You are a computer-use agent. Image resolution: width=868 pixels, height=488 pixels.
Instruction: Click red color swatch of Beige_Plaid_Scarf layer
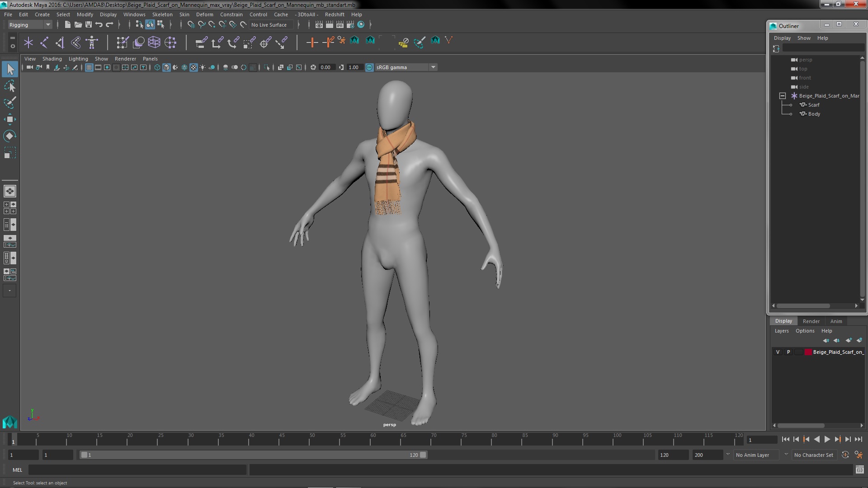tap(808, 352)
